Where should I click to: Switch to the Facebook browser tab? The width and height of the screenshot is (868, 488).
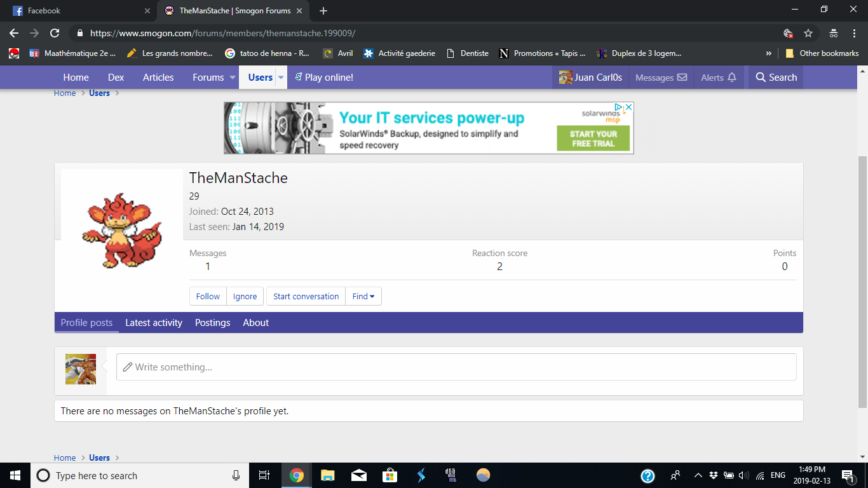pyautogui.click(x=79, y=11)
